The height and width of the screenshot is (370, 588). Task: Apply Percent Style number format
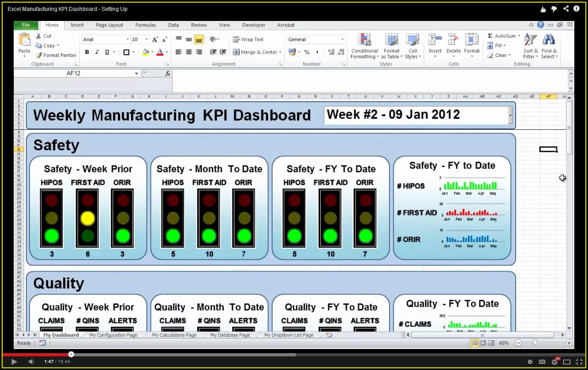307,52
